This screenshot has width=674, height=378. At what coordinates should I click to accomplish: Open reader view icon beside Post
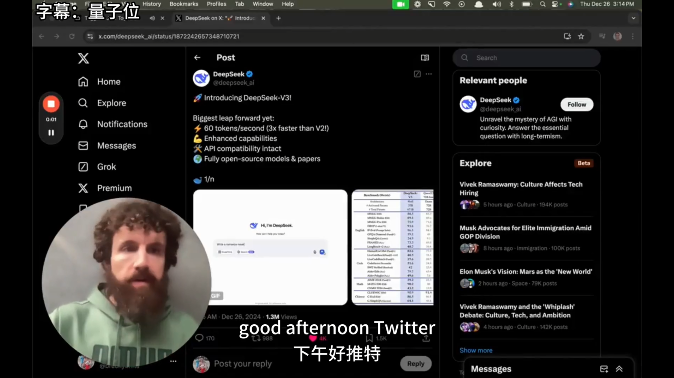coord(425,58)
